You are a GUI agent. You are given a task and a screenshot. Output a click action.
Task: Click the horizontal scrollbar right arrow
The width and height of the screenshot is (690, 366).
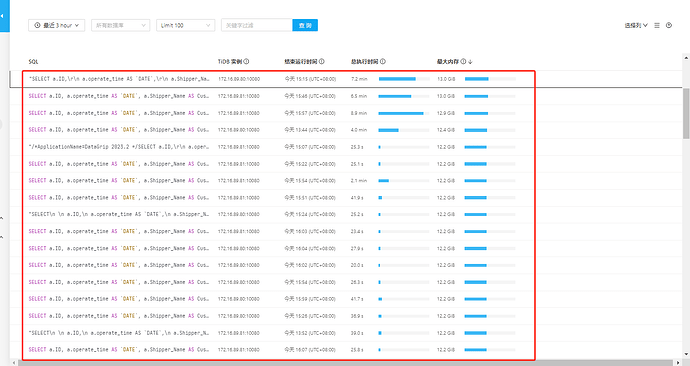[x=679, y=363]
